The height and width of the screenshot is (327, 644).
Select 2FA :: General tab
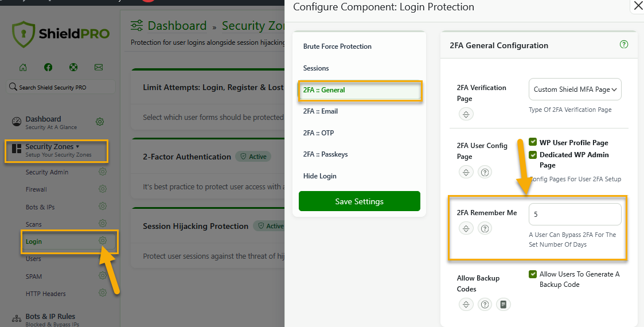[360, 90]
